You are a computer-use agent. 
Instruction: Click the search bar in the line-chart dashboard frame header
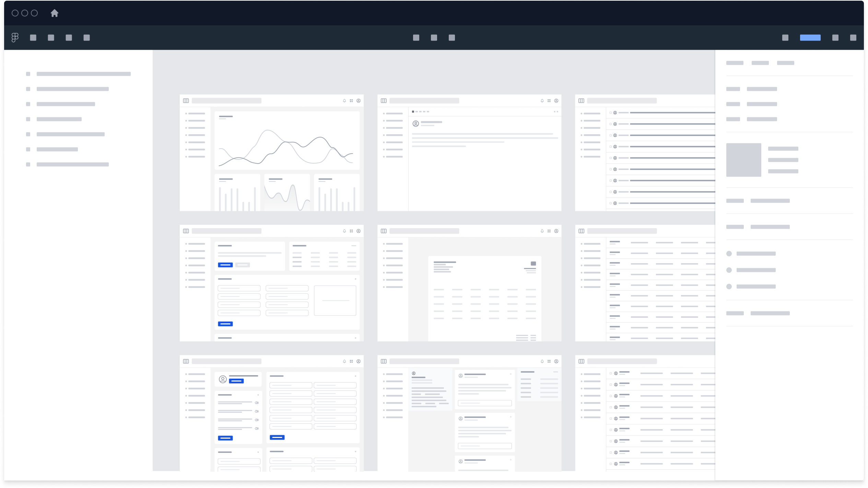click(226, 101)
